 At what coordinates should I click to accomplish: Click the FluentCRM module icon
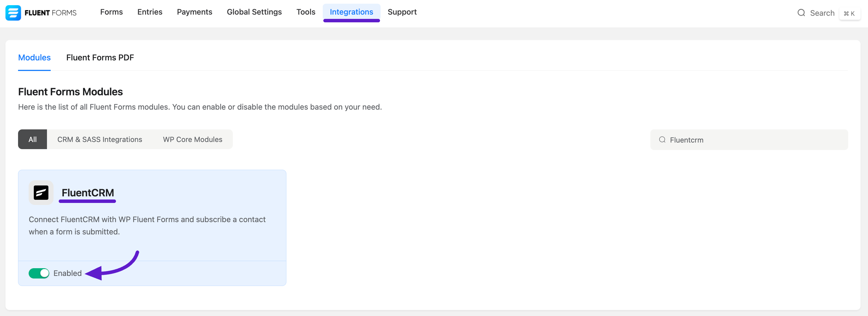[41, 193]
